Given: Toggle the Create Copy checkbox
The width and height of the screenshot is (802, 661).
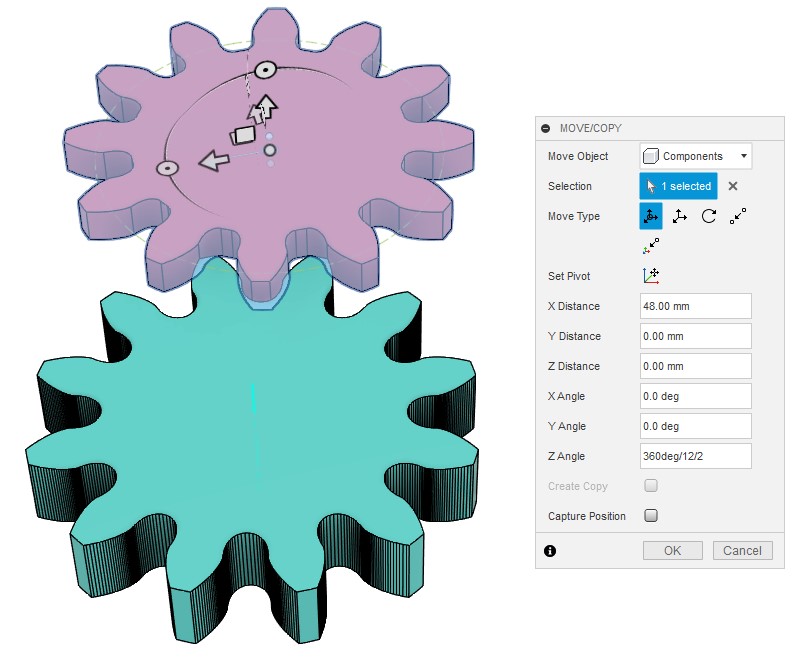Looking at the screenshot, I should (x=651, y=486).
